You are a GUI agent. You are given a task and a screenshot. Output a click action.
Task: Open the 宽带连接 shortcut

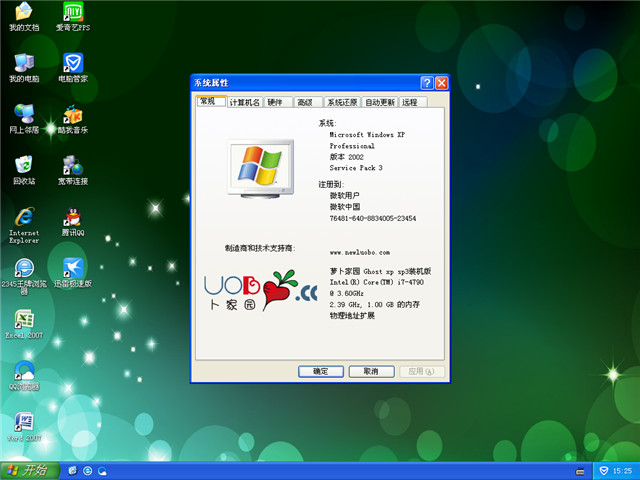click(x=73, y=170)
